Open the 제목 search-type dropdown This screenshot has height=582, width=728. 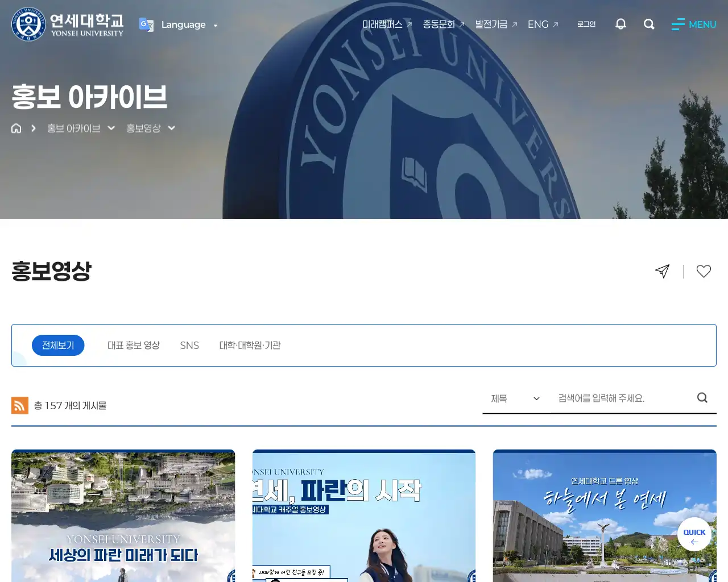pos(516,398)
